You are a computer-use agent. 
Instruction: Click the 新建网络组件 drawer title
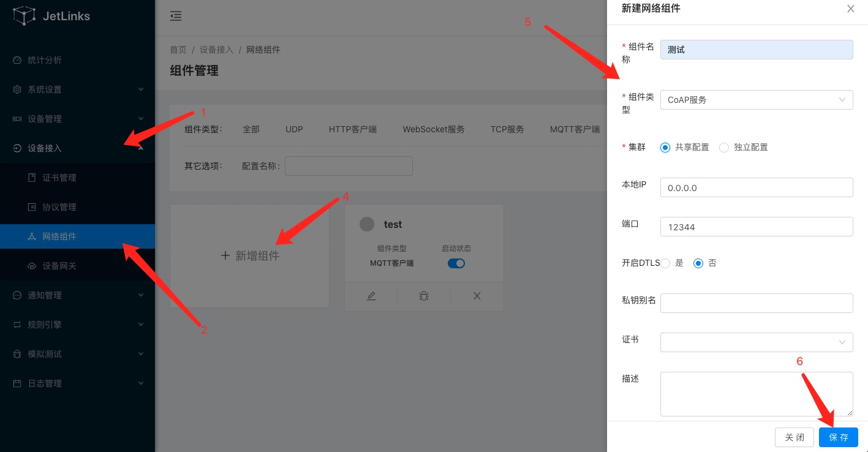pyautogui.click(x=651, y=9)
